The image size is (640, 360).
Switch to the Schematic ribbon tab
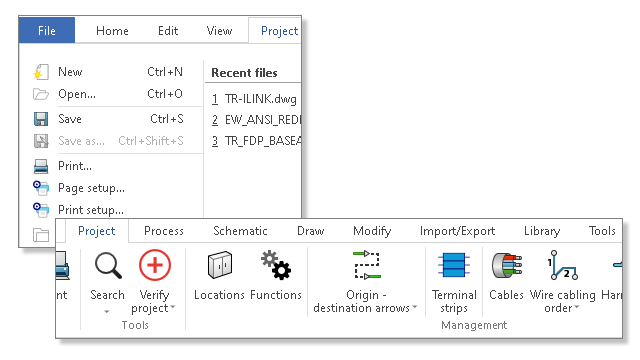tap(240, 231)
